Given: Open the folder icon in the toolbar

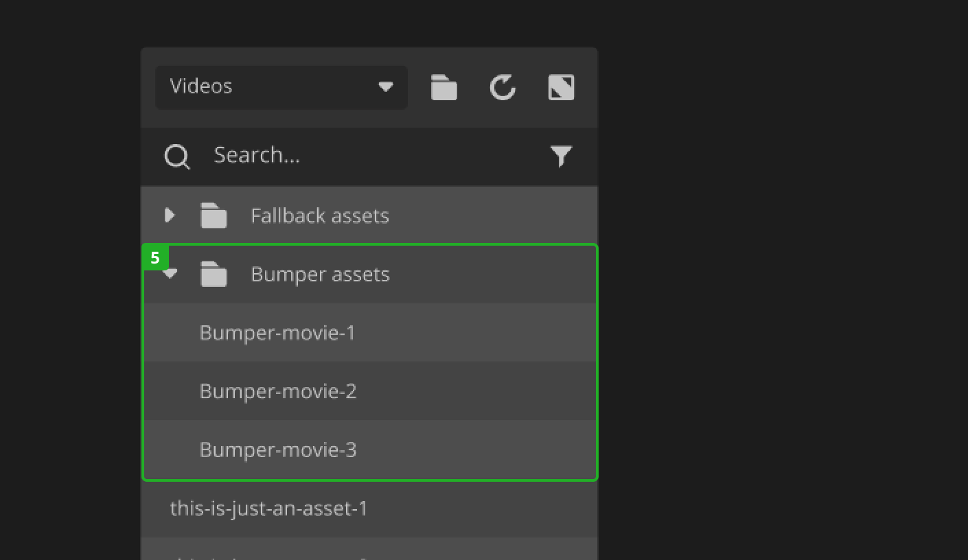Looking at the screenshot, I should click(443, 88).
